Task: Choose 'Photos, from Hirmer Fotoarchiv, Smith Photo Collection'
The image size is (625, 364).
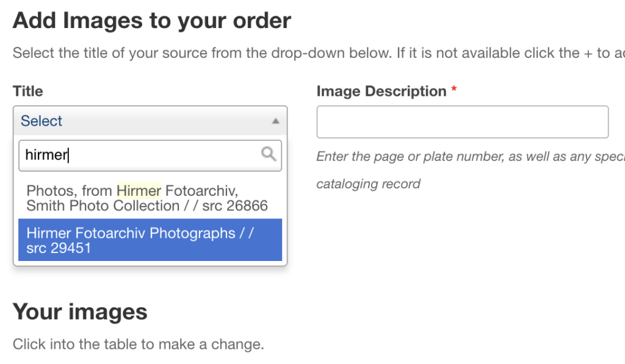Action: [150, 198]
